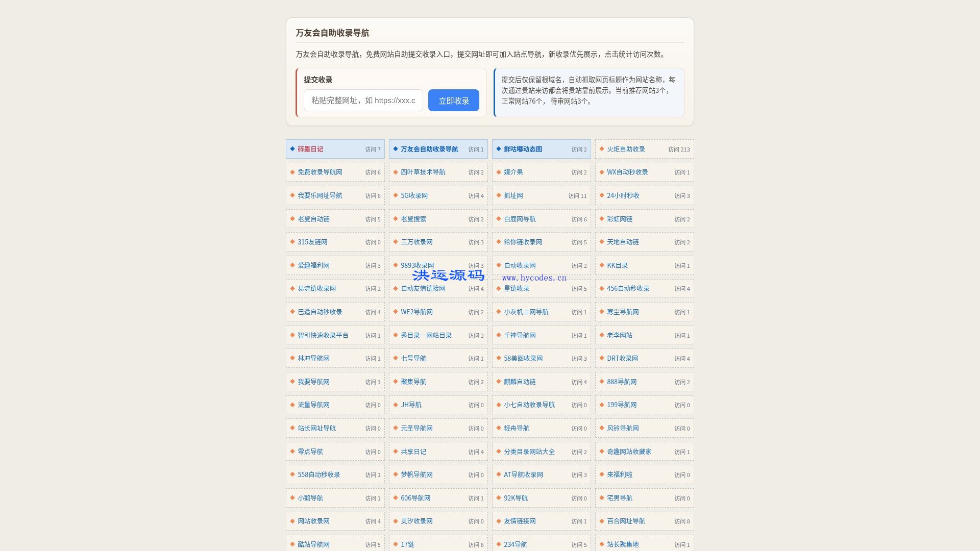Open the 万友会自助收录导航 link
The width and height of the screenshot is (980, 551).
coord(429,149)
